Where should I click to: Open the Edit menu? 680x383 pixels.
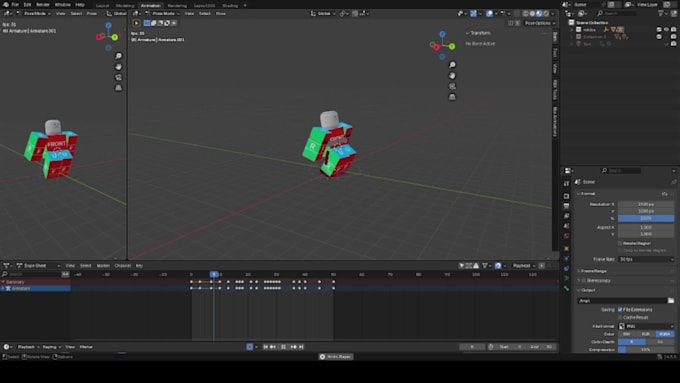27,5
